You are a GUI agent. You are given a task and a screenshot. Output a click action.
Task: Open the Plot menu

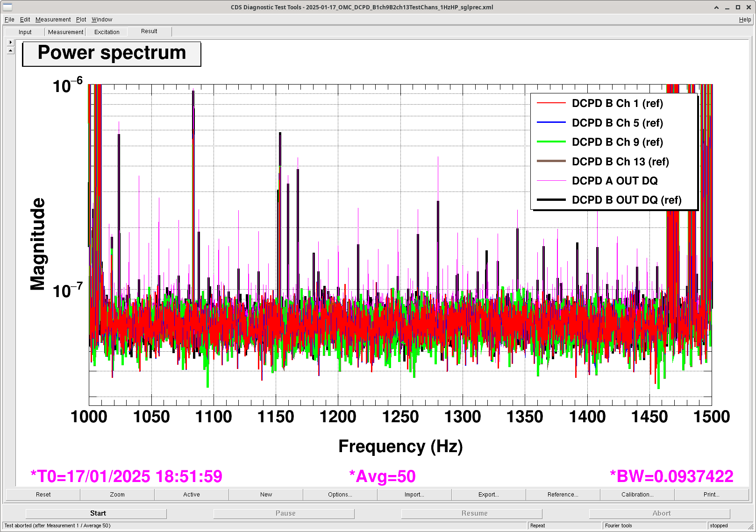pos(81,20)
